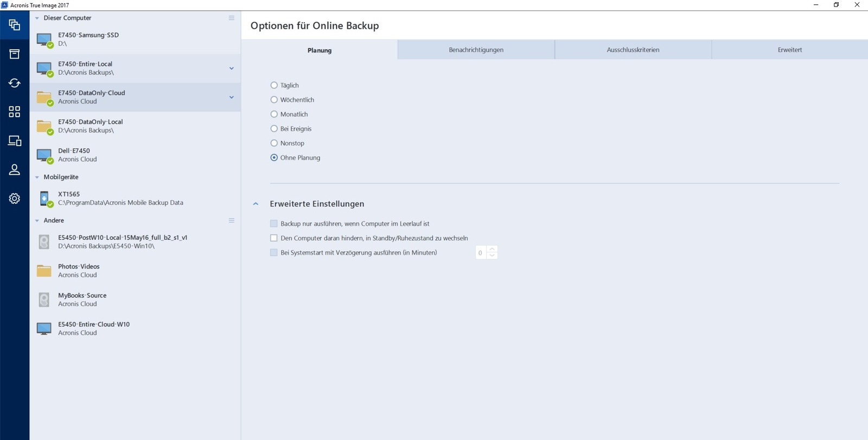Select the XT1565 mobile backup name
Viewport: 868px width, 440px height.
(x=69, y=194)
